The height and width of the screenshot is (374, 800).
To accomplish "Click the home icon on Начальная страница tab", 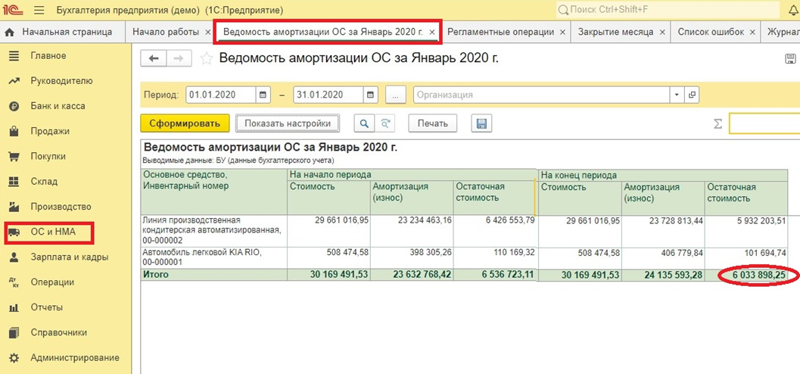I will click(x=10, y=32).
